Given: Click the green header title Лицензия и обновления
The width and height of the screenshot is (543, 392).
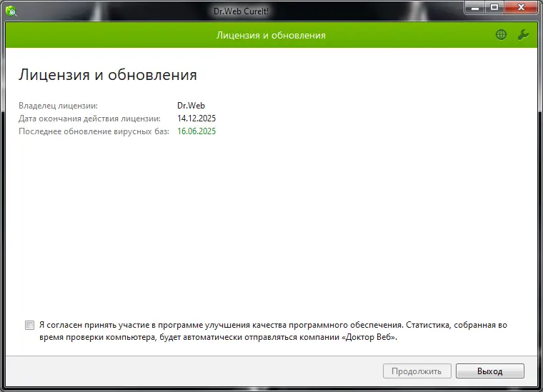Looking at the screenshot, I should pos(271,35).
